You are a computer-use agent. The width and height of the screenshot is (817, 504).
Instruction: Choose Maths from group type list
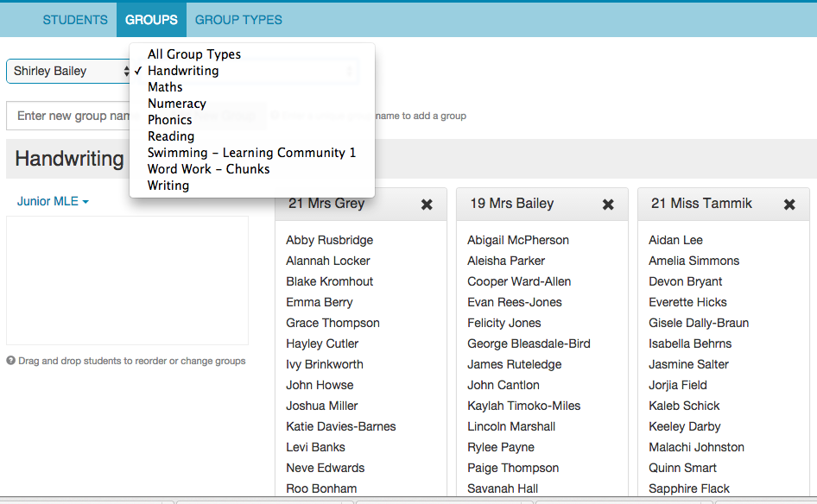click(x=165, y=87)
